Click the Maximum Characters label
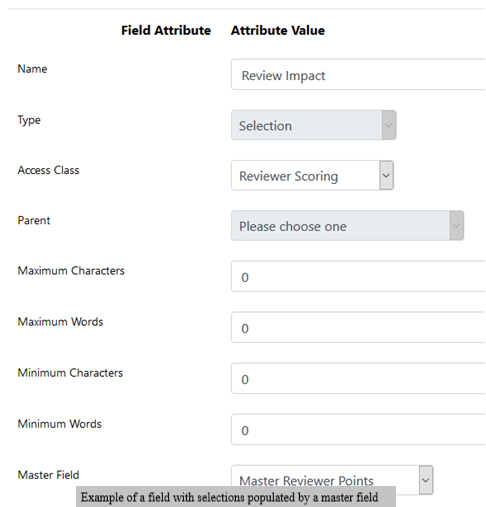This screenshot has width=486, height=507. (71, 270)
